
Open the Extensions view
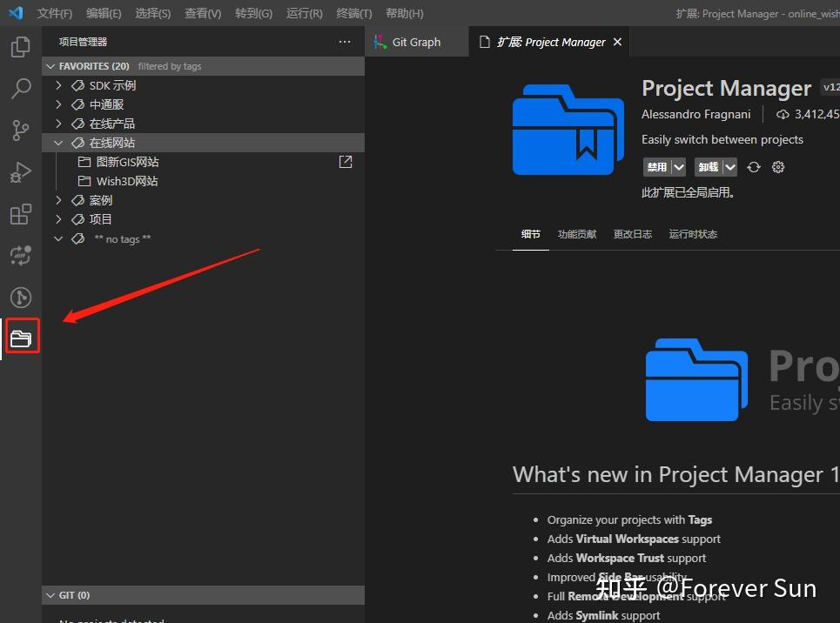click(20, 214)
